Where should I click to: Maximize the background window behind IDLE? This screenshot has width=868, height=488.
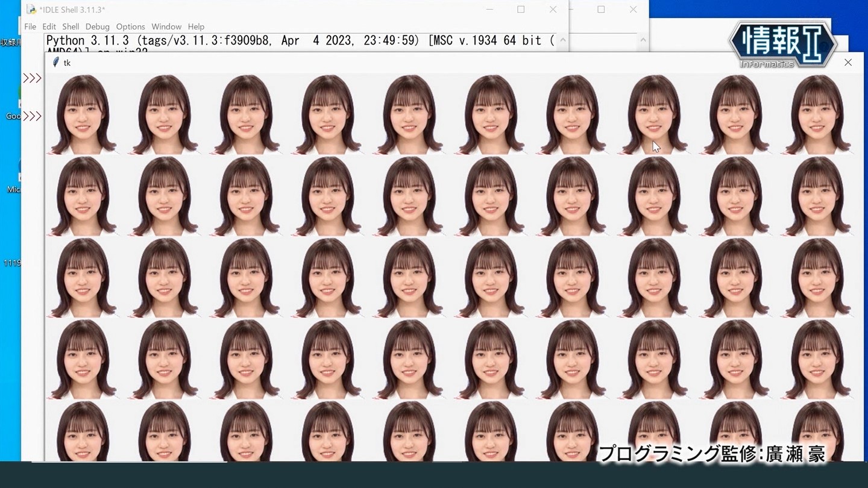coord(601,9)
